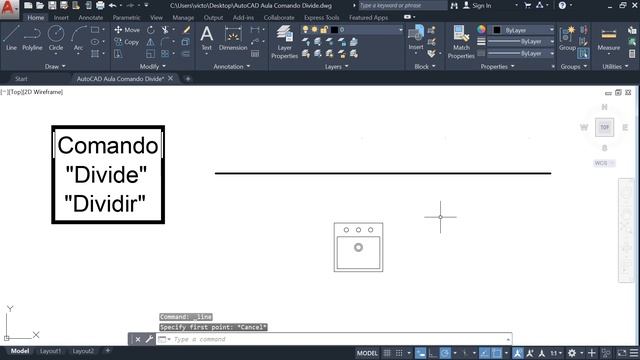640x360 pixels.
Task: Toggle object snap in status bar
Action: [x=496, y=353]
